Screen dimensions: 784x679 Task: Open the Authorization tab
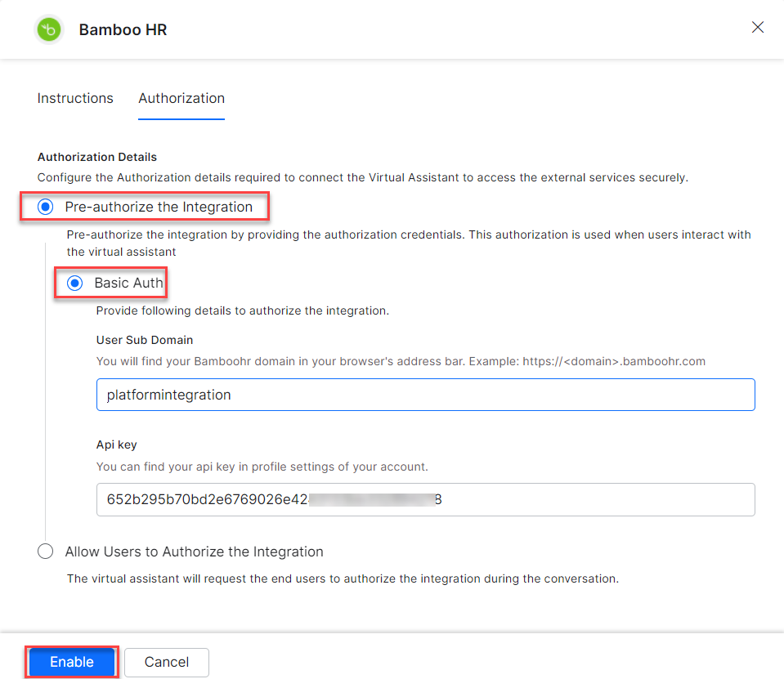pyautogui.click(x=181, y=98)
